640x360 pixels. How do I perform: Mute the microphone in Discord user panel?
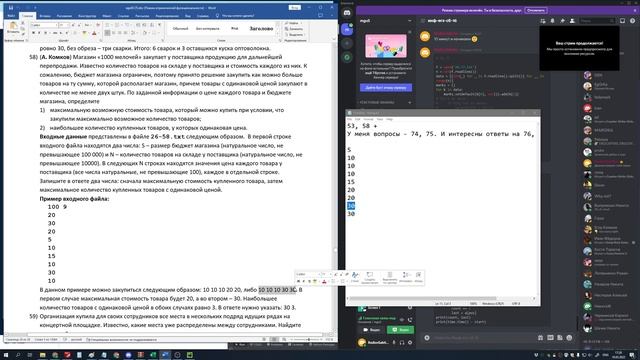tap(394, 342)
